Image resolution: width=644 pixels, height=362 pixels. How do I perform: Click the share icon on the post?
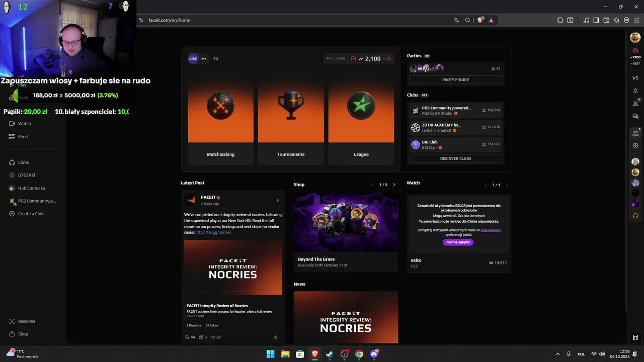pos(275,337)
